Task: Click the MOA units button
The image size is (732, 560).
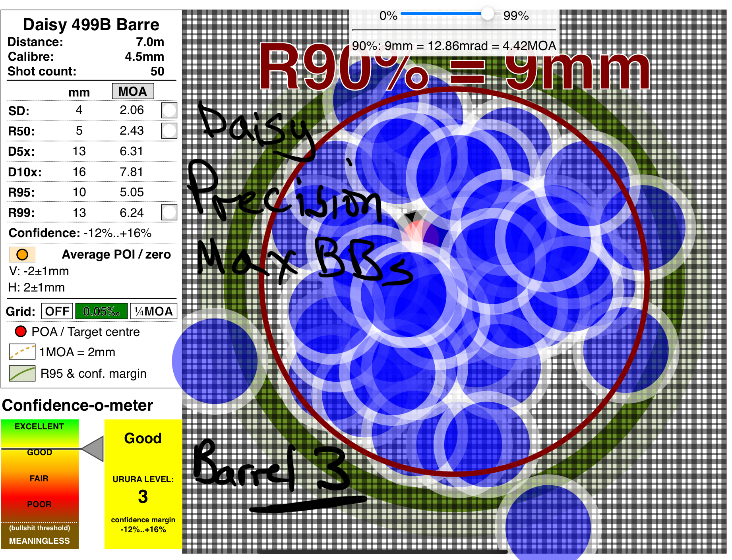Action: 133,91
